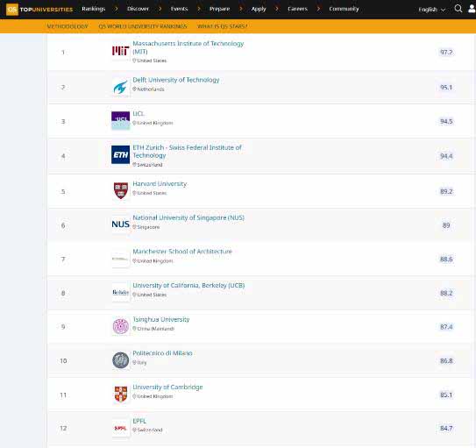Image resolution: width=476 pixels, height=448 pixels.
Task: Open Delft University of Technology link
Action: 176,80
